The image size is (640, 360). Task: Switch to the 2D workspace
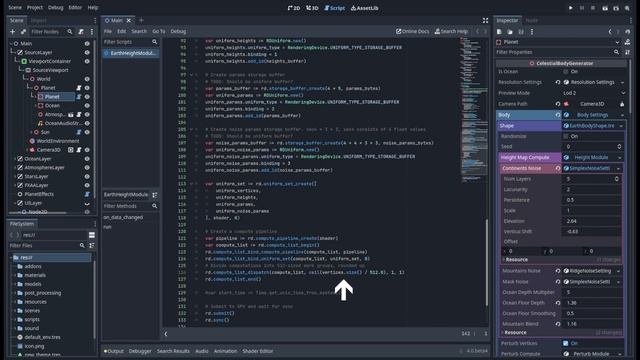point(294,8)
